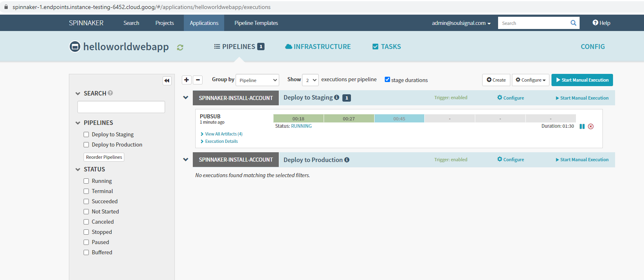Viewport: 644px width, 280px height.
Task: Click the refresh icon beside helloworldwebapp
Action: [x=180, y=47]
